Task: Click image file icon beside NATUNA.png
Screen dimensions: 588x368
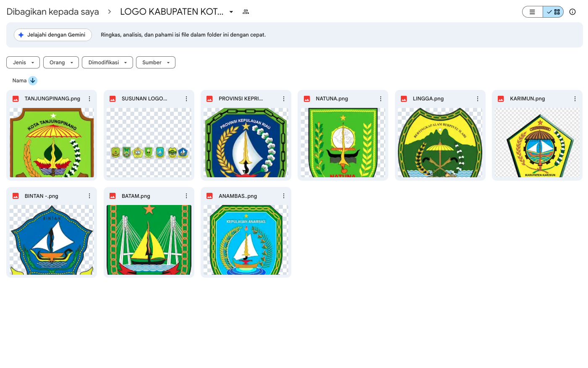Action: coord(307,99)
